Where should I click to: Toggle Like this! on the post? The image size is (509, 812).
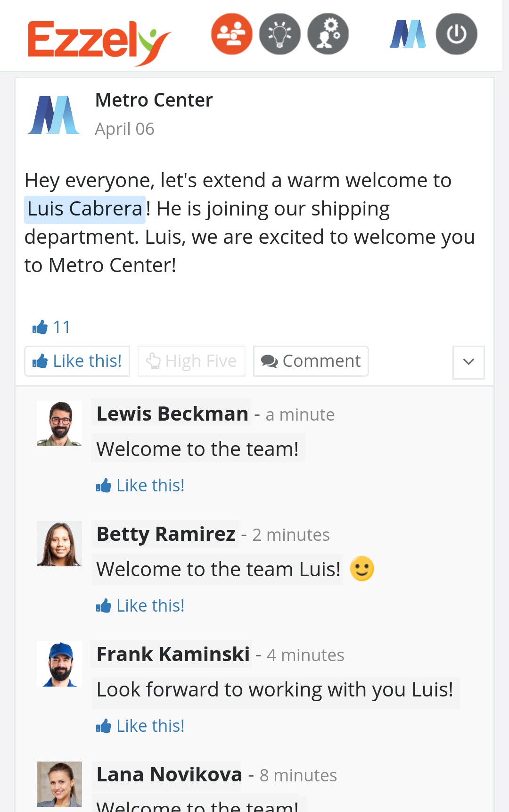click(x=77, y=361)
